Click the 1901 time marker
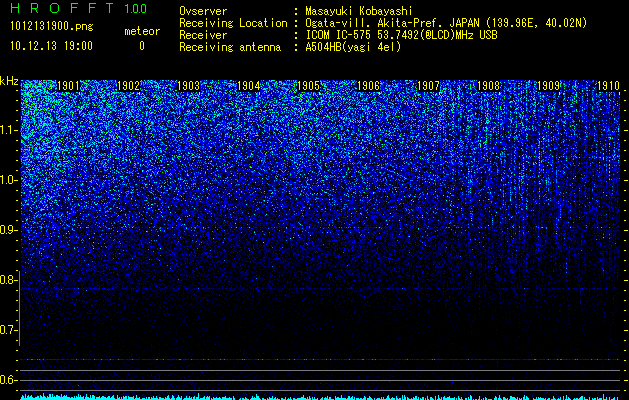The height and width of the screenshot is (400, 629). pyautogui.click(x=68, y=86)
